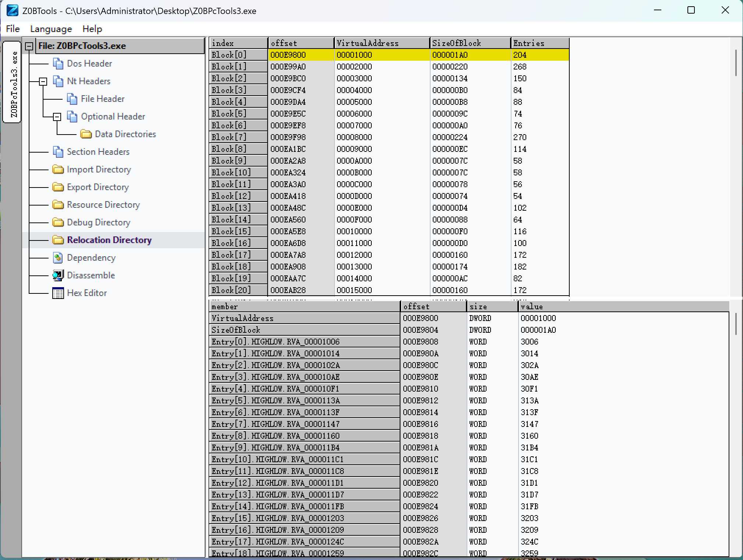This screenshot has height=560, width=743.
Task: Select Entry[0].HIGHLOW.RVA_00001006 row
Action: pyautogui.click(x=469, y=342)
